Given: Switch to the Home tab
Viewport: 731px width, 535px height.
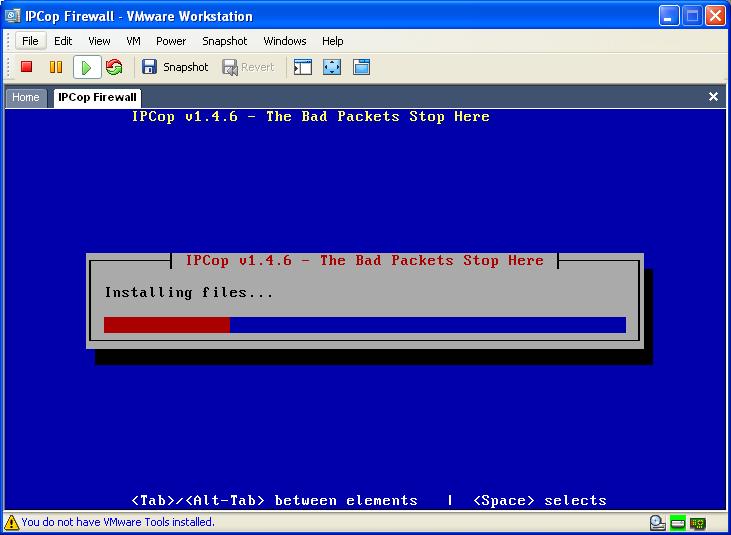Looking at the screenshot, I should tap(26, 97).
